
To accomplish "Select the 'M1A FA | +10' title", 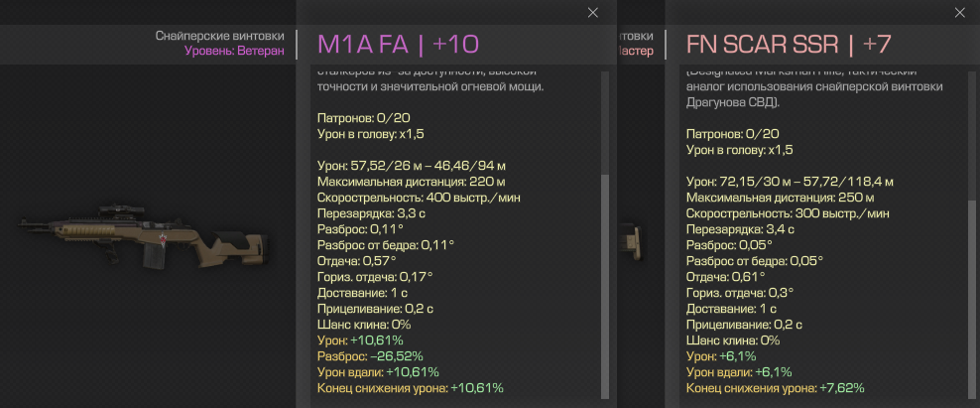I will point(398,45).
